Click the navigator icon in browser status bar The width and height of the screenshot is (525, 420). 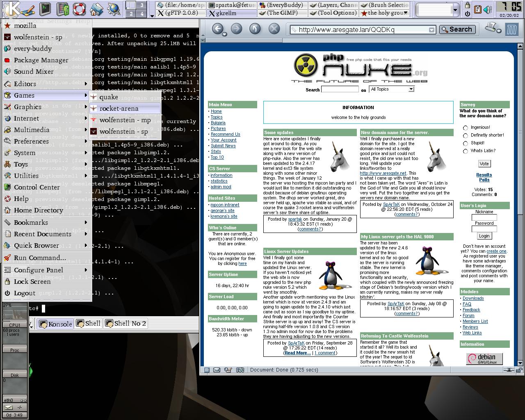[207, 370]
